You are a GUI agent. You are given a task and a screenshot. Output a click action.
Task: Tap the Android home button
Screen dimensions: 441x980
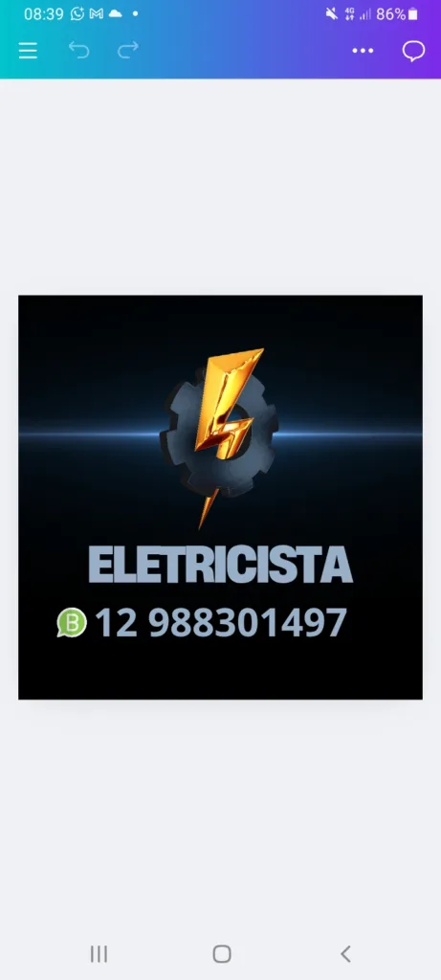222,954
